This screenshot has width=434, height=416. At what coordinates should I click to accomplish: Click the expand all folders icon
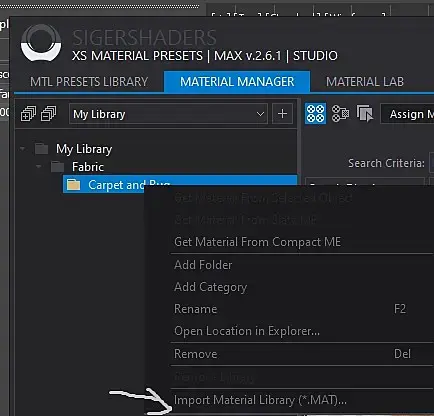click(x=28, y=114)
